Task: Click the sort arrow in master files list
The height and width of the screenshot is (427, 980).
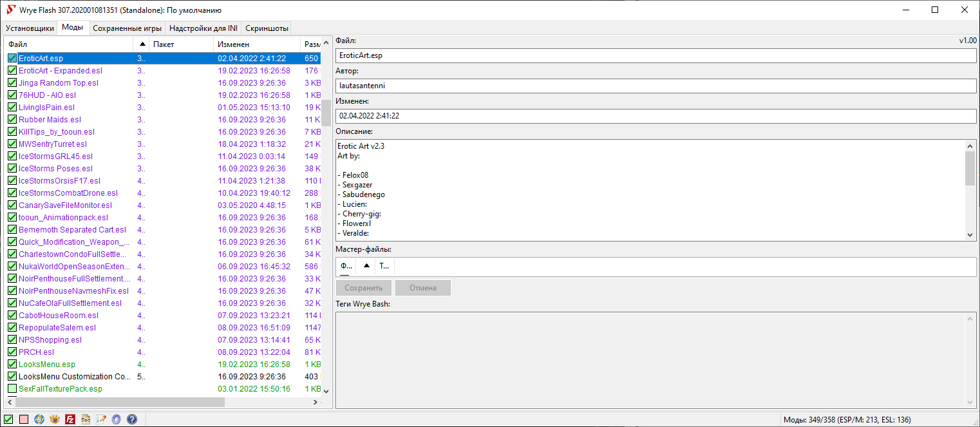Action: [366, 265]
